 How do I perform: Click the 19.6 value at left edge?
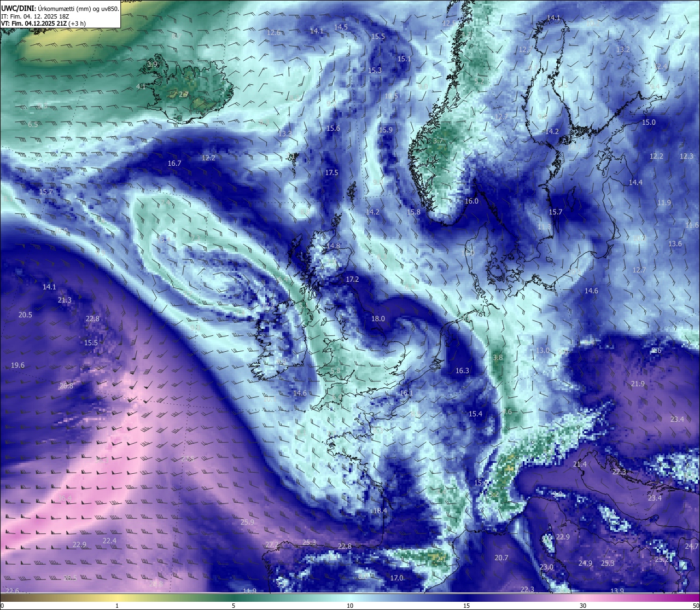tap(17, 365)
